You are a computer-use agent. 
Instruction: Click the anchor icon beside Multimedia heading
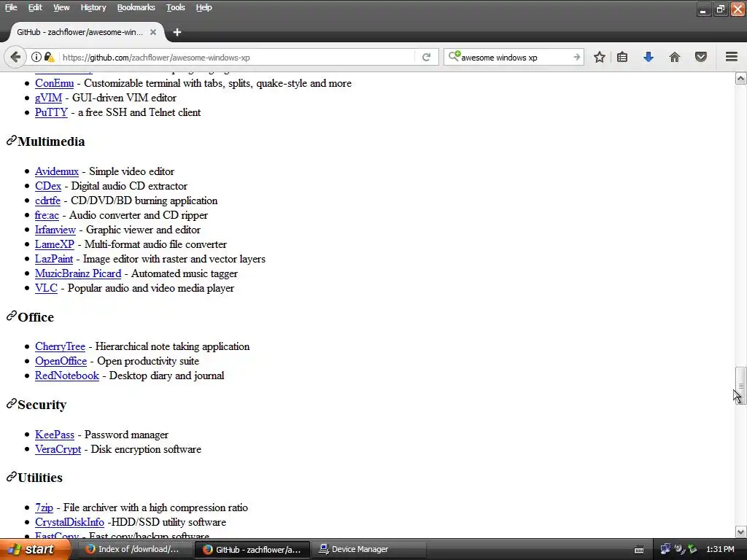(12, 141)
